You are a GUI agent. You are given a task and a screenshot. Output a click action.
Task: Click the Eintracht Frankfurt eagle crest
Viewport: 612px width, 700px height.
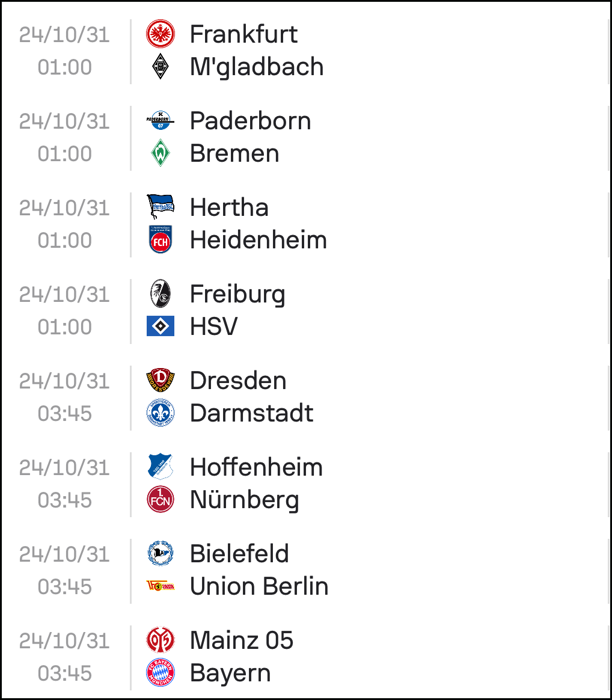click(161, 34)
